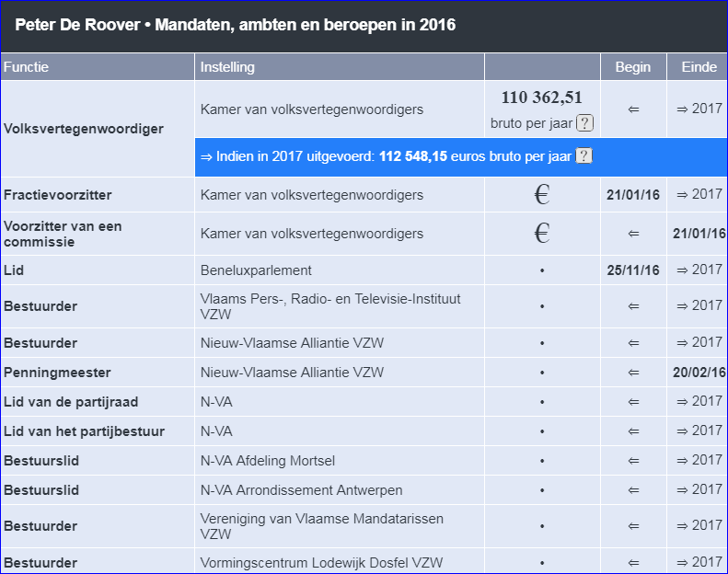Select the Functie column header
Image resolution: width=728 pixels, height=574 pixels.
(x=27, y=67)
